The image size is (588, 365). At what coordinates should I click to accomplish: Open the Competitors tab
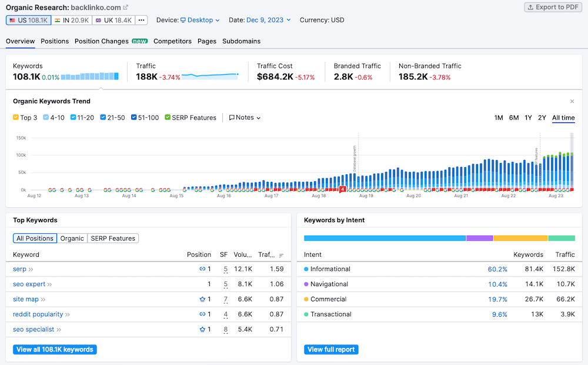pyautogui.click(x=172, y=41)
